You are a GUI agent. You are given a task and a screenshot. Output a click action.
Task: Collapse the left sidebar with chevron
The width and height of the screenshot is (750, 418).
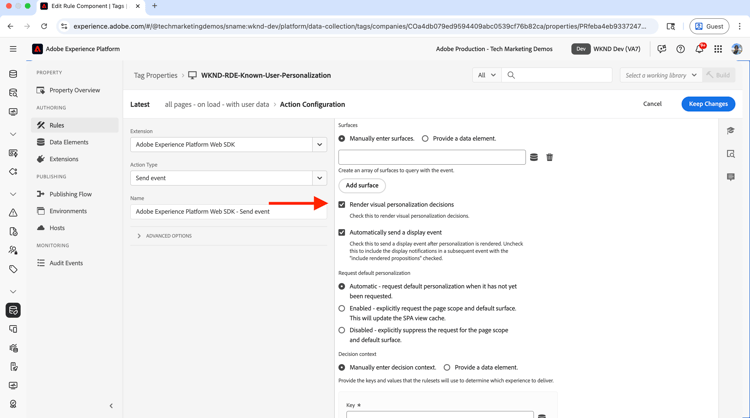[111, 406]
